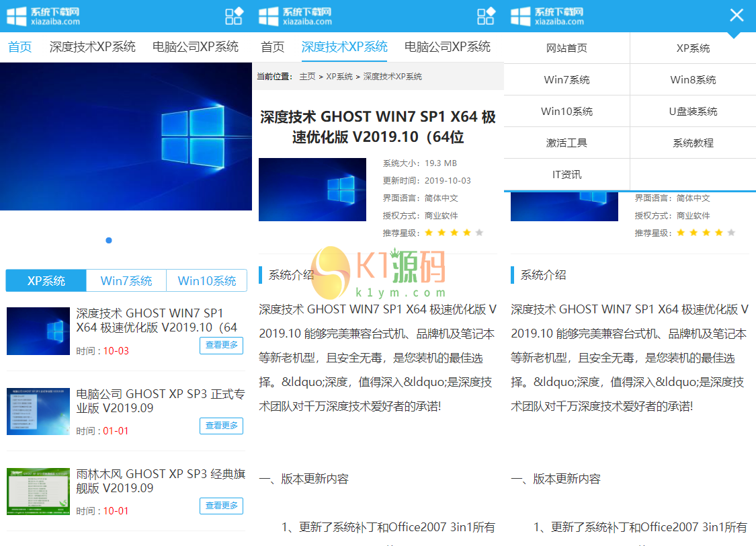Viewport: 756px width, 546px height.
Task: Open 深度技术 GHOST WIN7 SP1 list title
Action: (157, 320)
